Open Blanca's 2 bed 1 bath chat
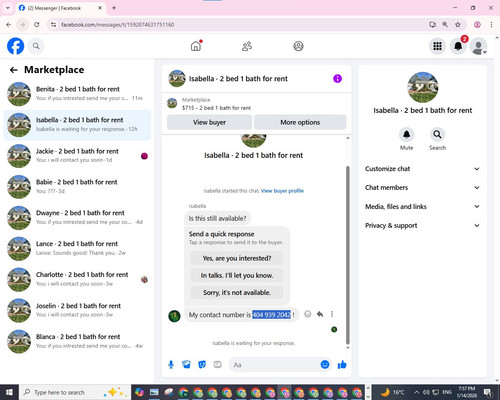This screenshot has width=500, height=400. pos(77,342)
